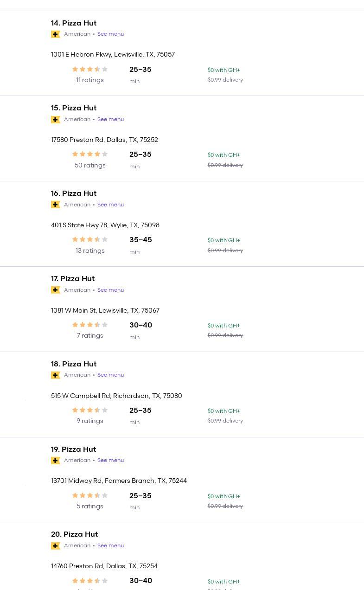The height and width of the screenshot is (590, 364).
Task: Open See menu for Richardson Pizza Hut
Action: pos(110,375)
